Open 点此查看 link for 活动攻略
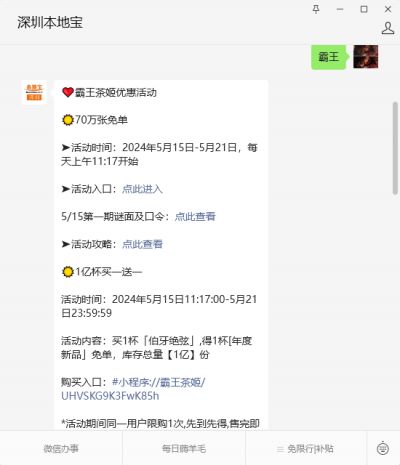The image size is (400, 465). (x=142, y=244)
